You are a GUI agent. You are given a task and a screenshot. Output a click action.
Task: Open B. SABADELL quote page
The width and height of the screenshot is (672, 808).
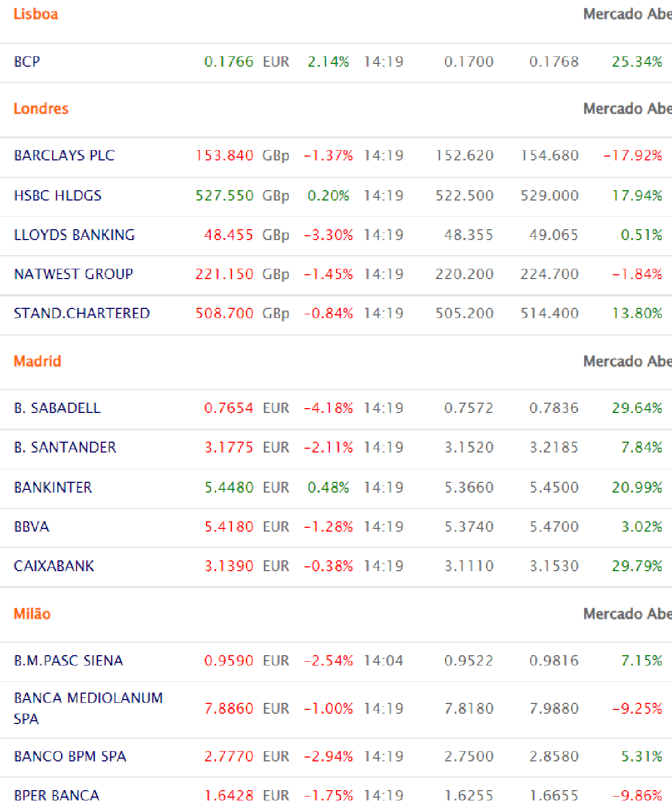click(x=57, y=408)
